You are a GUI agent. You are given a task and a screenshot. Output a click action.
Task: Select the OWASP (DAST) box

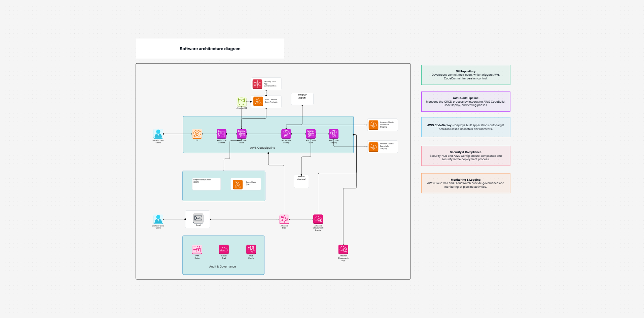(x=302, y=99)
